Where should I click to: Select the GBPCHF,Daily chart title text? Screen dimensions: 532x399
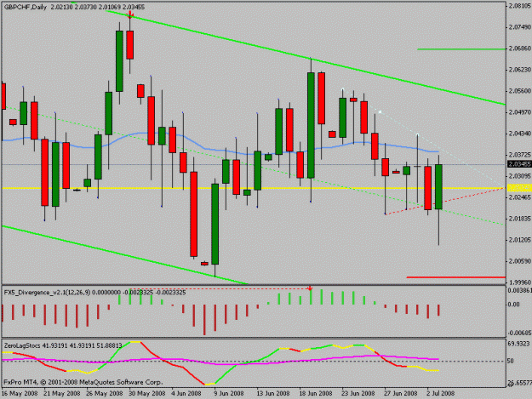click(x=26, y=7)
